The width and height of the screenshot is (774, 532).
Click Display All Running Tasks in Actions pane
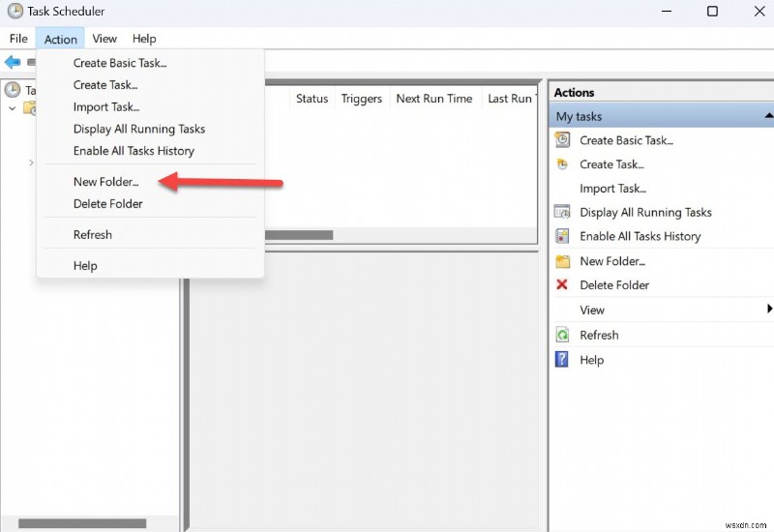pyautogui.click(x=645, y=212)
